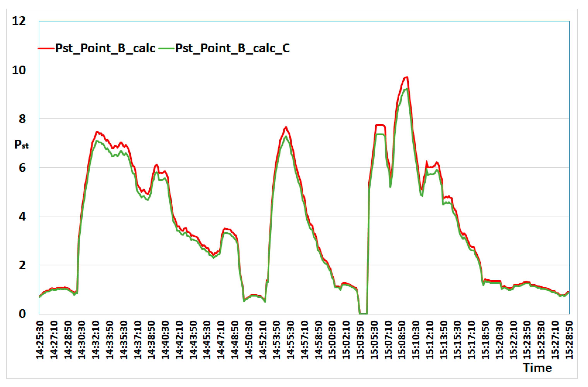Viewport: 588px width, 387px height.
Task: Click the flat red plateau near 7.7
Action: click(x=380, y=125)
